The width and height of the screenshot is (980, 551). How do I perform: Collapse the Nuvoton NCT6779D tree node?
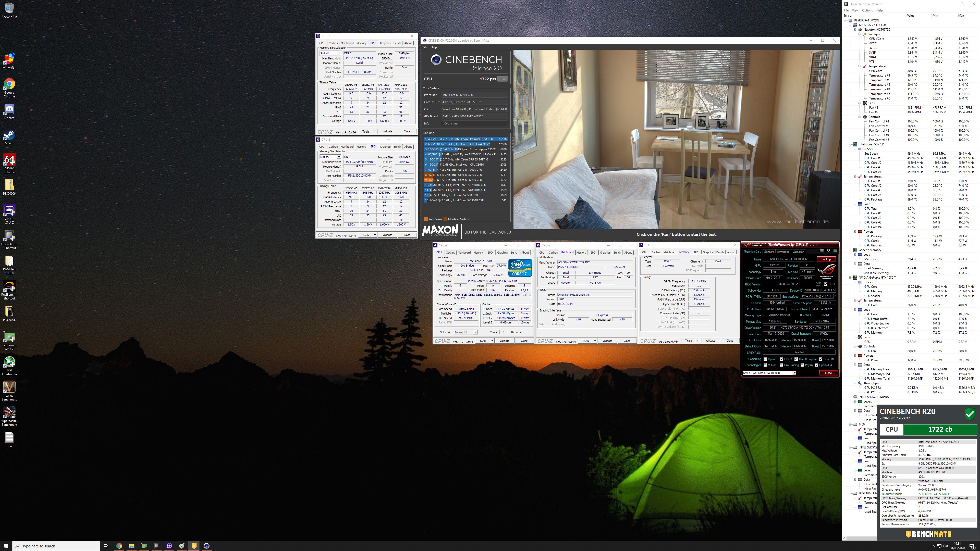[855, 30]
